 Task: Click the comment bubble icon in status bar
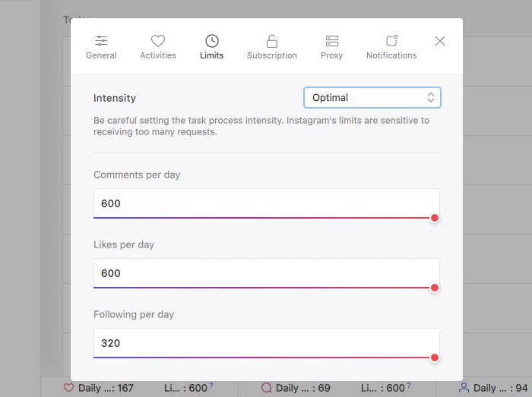266,388
